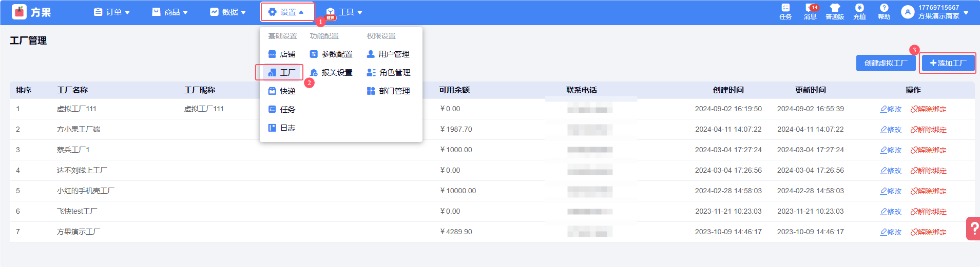Select 工厂 in settings menu
The width and height of the screenshot is (980, 267).
pos(282,73)
